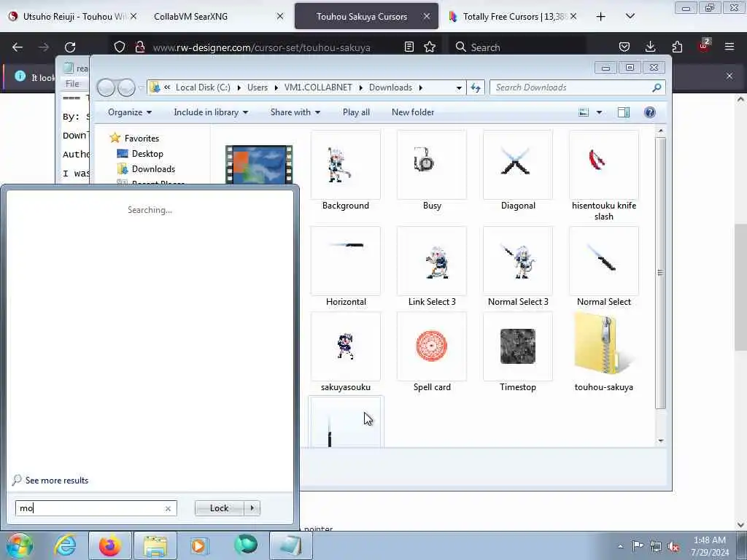This screenshot has width=747, height=560.
Task: Click Users in the address breadcrumb
Action: point(258,87)
